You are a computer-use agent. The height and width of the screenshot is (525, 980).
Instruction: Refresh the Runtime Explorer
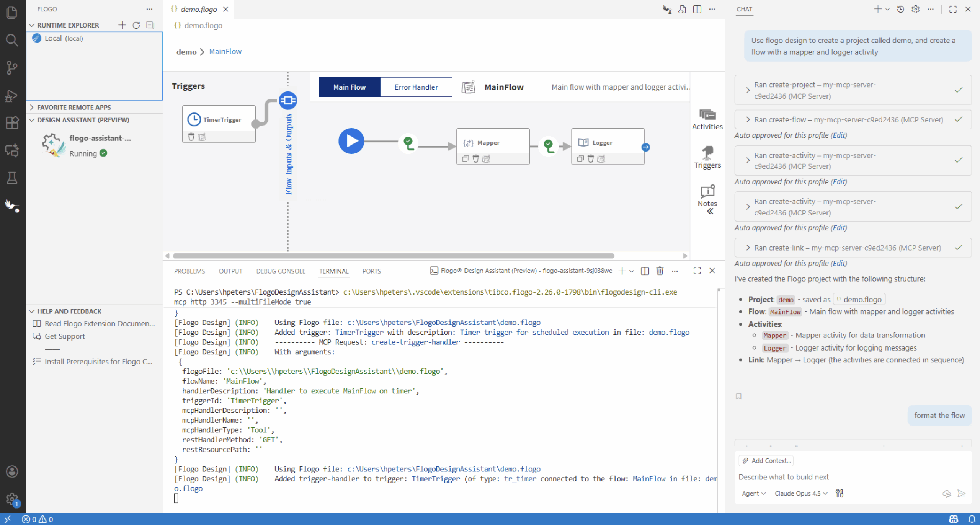click(136, 25)
